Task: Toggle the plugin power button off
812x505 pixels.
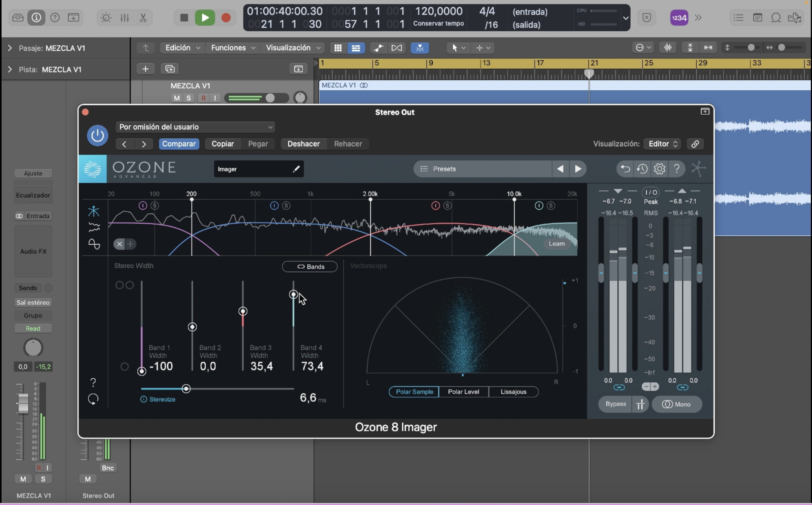Action: coord(97,136)
